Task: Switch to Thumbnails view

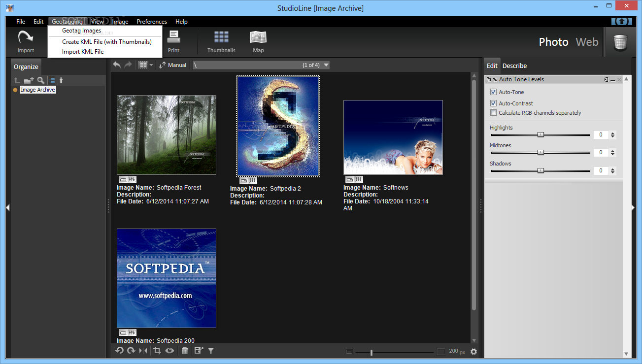Action: tap(221, 41)
